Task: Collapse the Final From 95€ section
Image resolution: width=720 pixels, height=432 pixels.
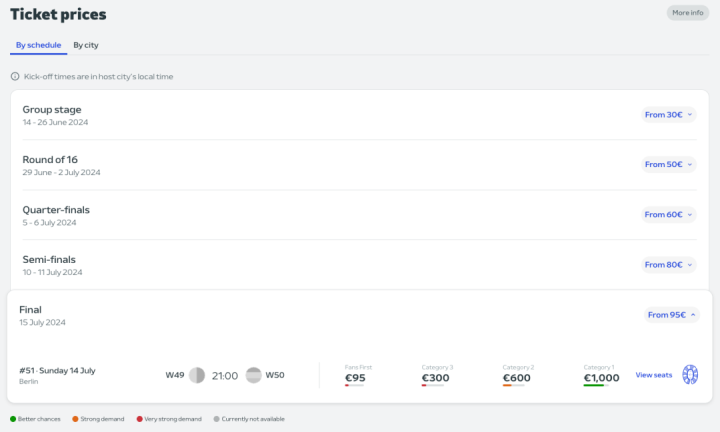Action: (672, 315)
